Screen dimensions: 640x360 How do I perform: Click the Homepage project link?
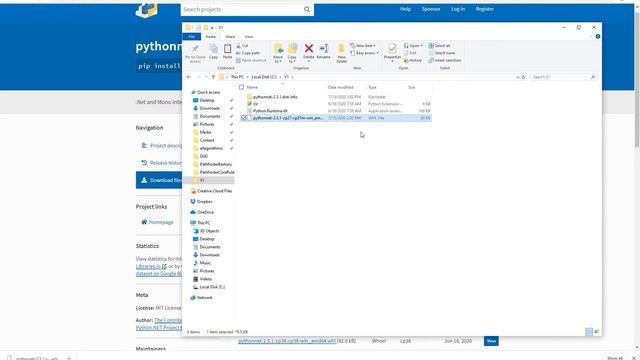tap(158, 222)
